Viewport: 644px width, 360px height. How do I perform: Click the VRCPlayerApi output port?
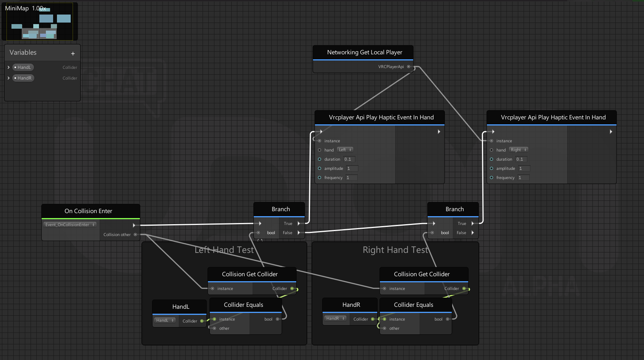click(409, 67)
